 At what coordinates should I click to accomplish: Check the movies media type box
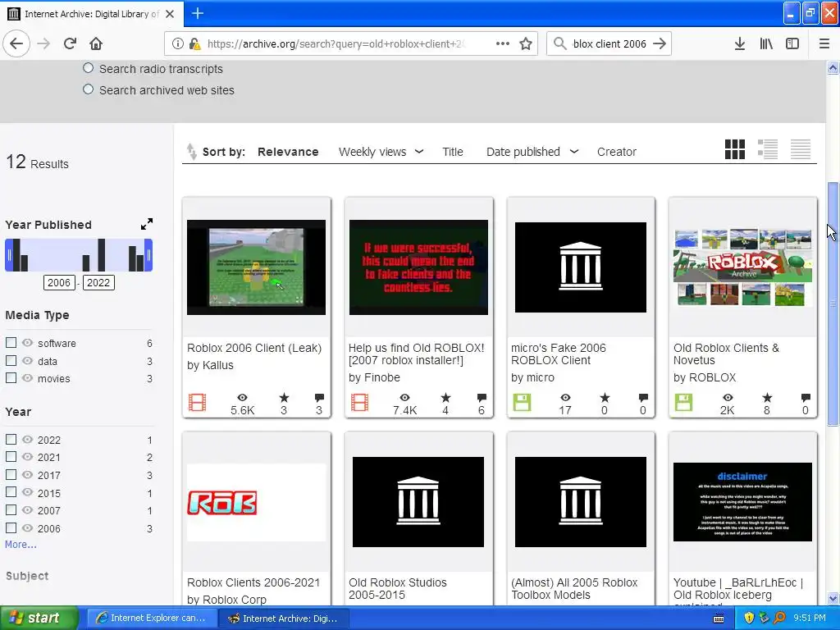[11, 377]
